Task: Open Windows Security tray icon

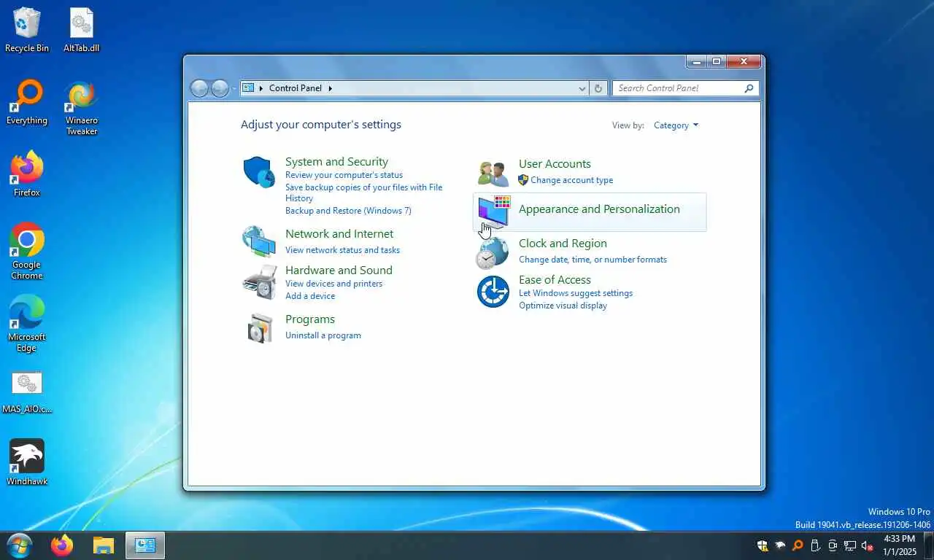Action: [763, 545]
